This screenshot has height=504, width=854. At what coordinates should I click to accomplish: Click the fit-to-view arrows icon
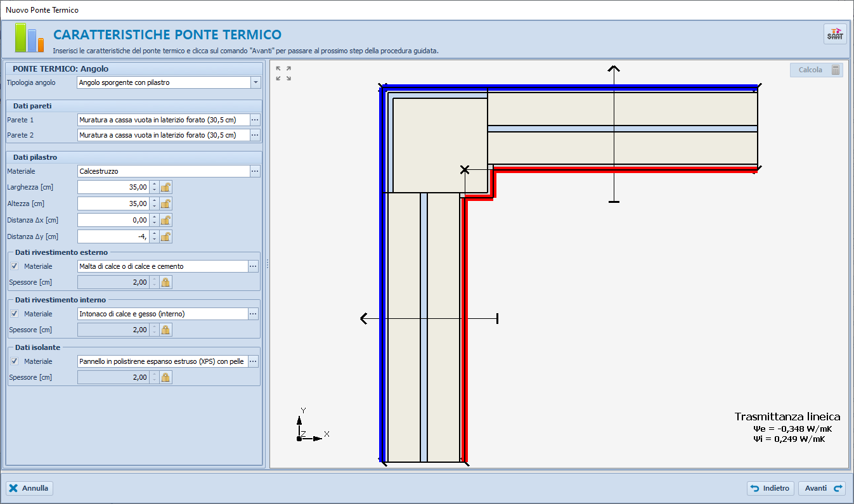283,74
